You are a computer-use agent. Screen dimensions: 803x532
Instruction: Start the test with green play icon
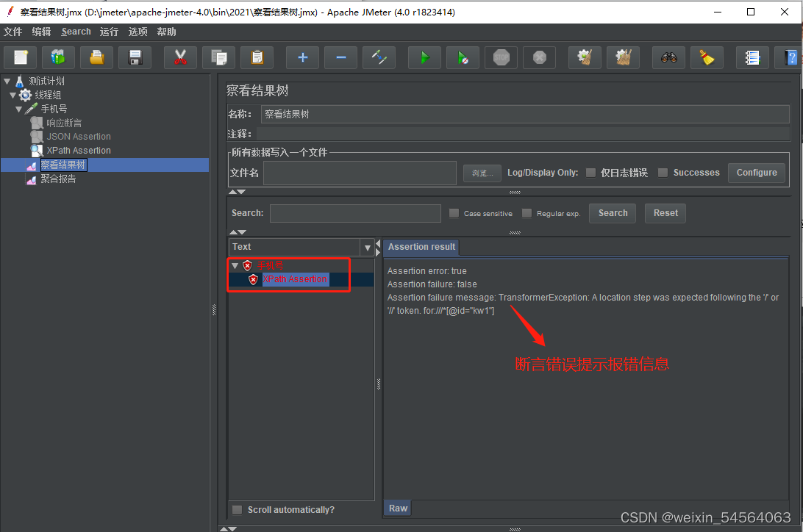pyautogui.click(x=424, y=57)
